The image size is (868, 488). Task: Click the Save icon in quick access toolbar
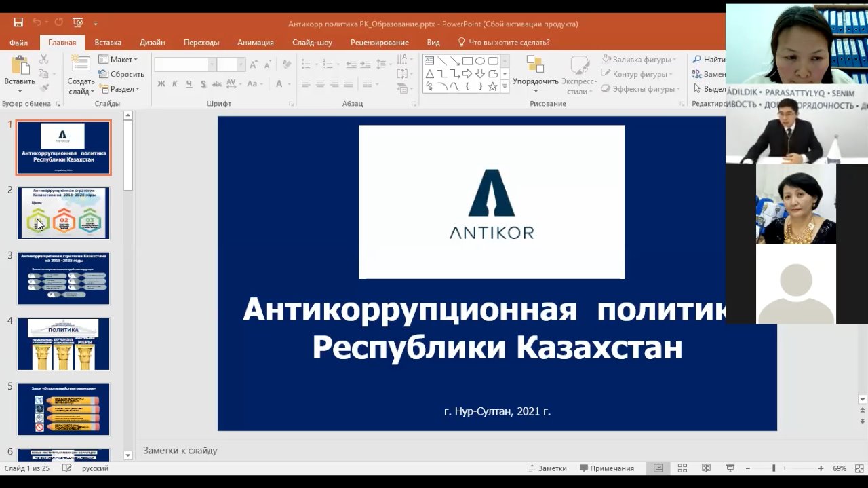[x=18, y=22]
